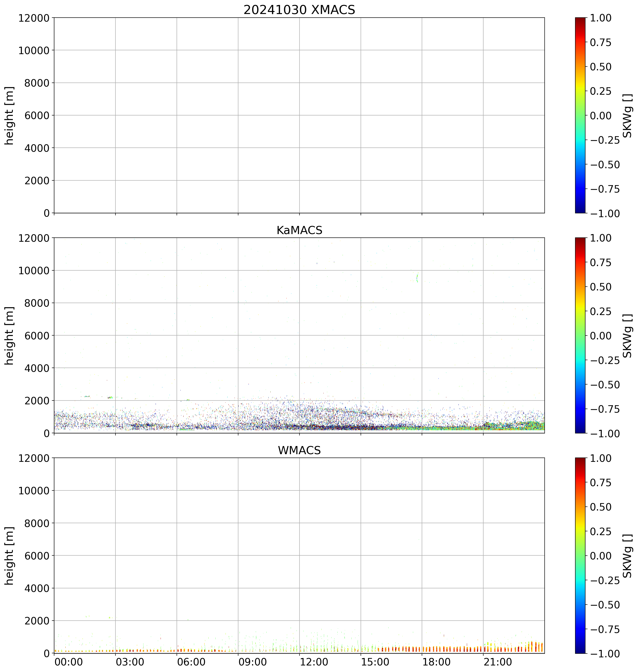The height and width of the screenshot is (672, 638).
Task: Click the 12000 tick on the XMACS axis
Action: coord(34,18)
